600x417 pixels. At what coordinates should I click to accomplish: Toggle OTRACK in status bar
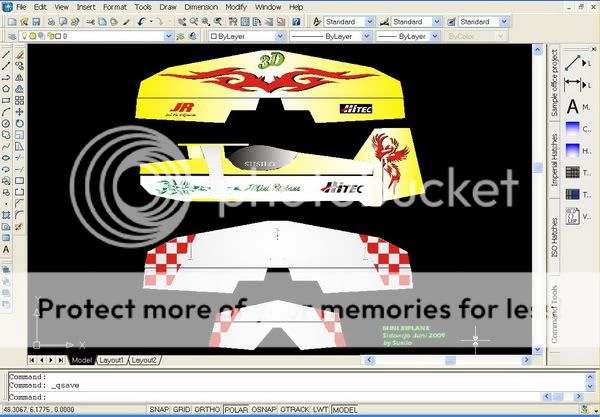[295, 409]
